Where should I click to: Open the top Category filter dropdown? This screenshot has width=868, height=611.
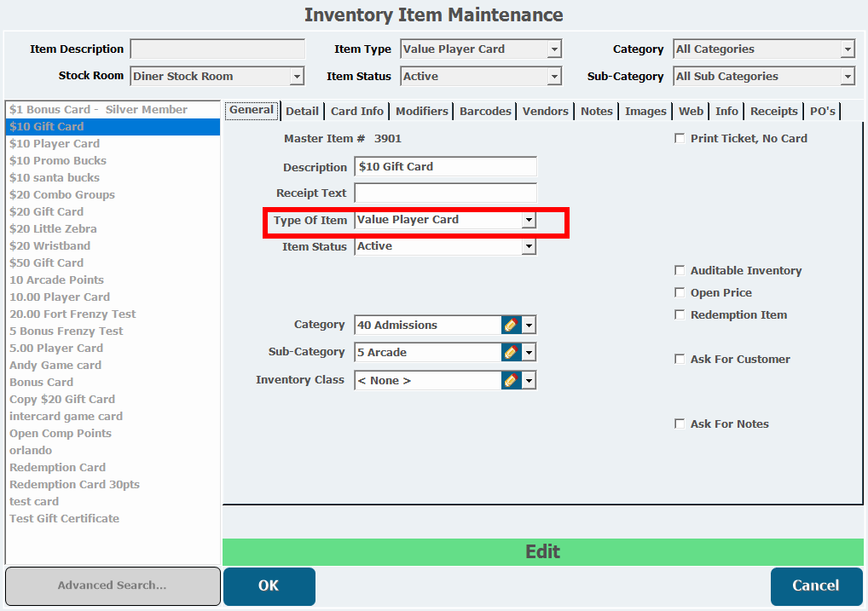848,49
